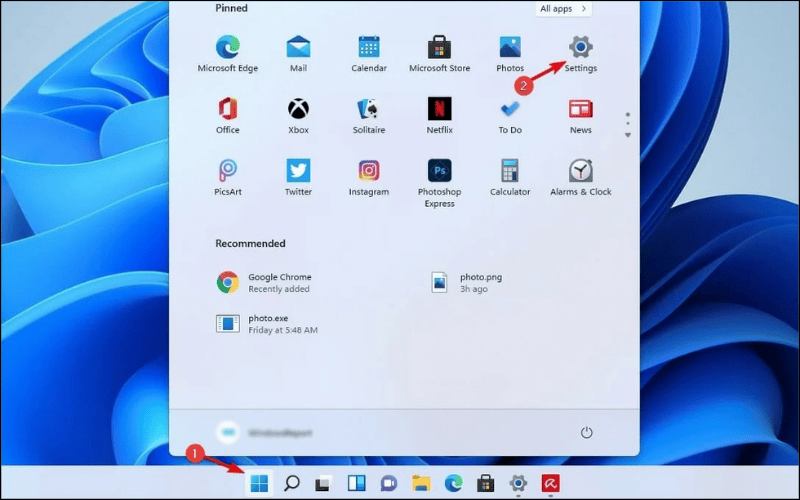Open Microsoft Store pinned app
The width and height of the screenshot is (800, 500).
click(x=439, y=47)
